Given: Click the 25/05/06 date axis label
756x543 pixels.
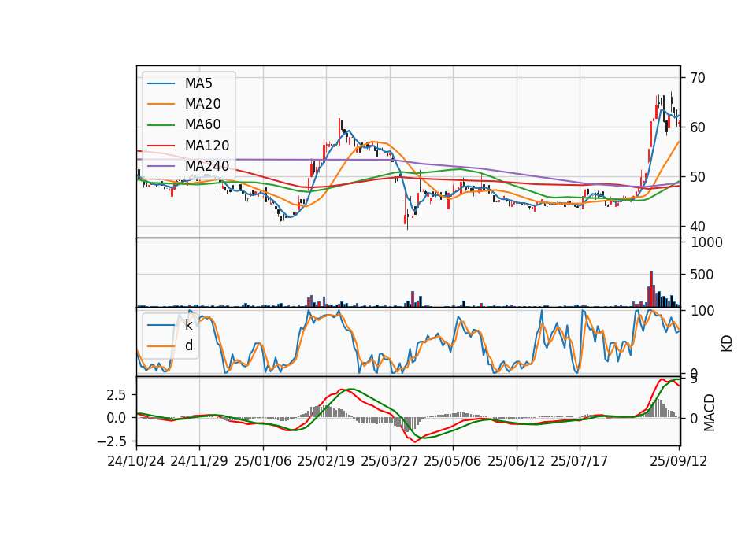Looking at the screenshot, I should point(453,461).
